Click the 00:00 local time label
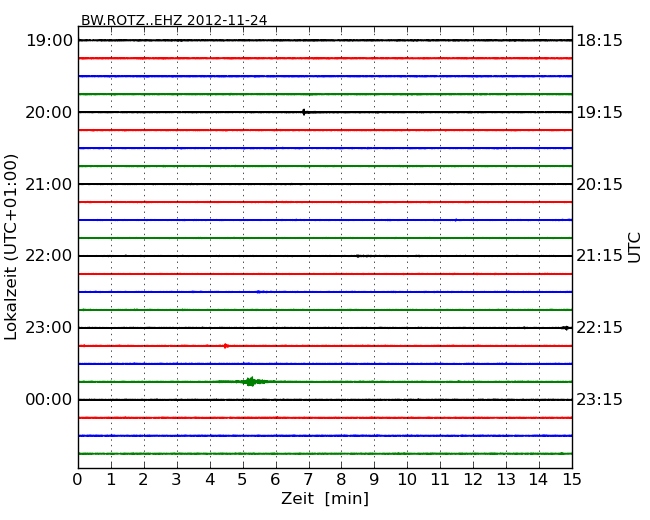The image size is (650, 520). point(49,400)
